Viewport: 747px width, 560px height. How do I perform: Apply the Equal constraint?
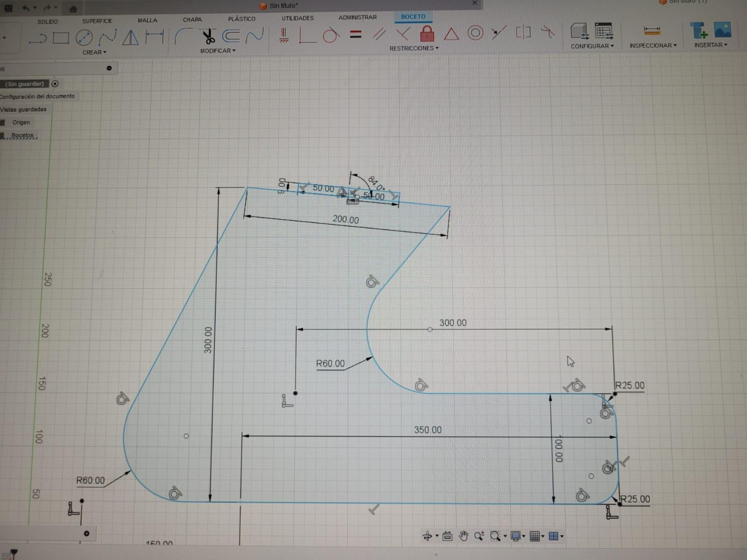click(x=356, y=34)
